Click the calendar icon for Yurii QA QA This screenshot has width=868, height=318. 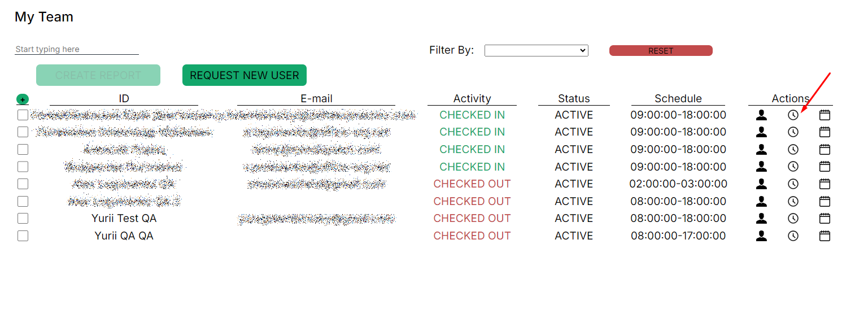(x=825, y=236)
